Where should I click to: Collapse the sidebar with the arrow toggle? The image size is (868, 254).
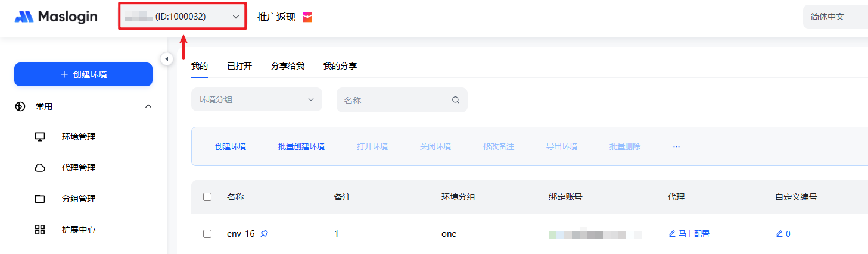(167, 58)
